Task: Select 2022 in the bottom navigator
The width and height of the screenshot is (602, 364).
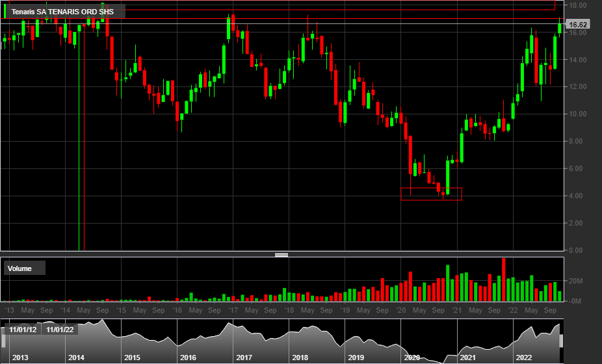Action: [x=524, y=357]
